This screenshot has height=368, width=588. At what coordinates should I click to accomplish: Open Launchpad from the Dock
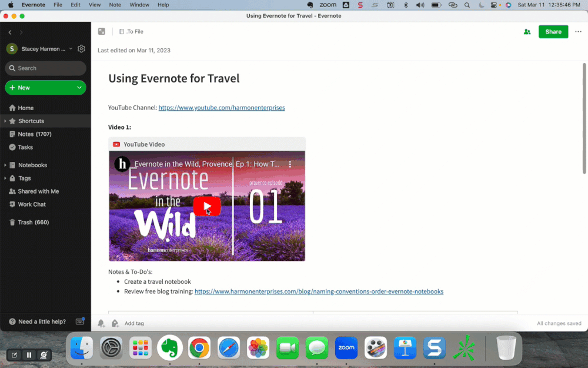coord(141,348)
